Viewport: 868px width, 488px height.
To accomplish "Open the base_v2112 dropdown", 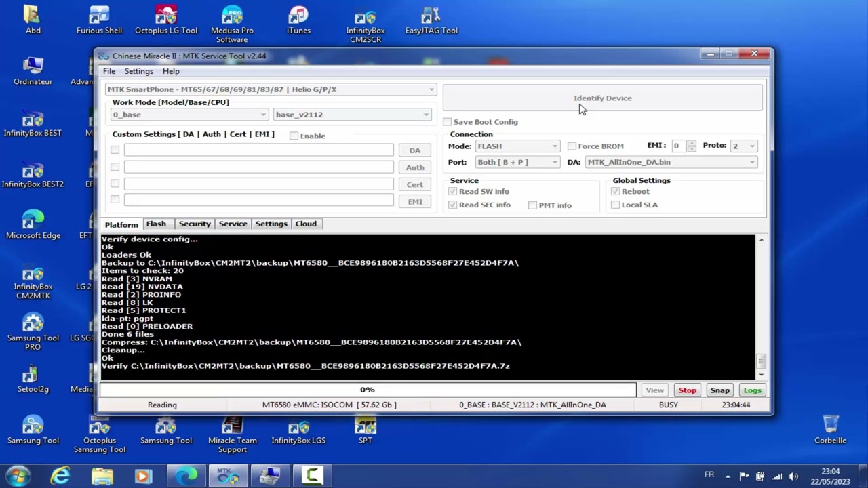I will click(x=352, y=115).
